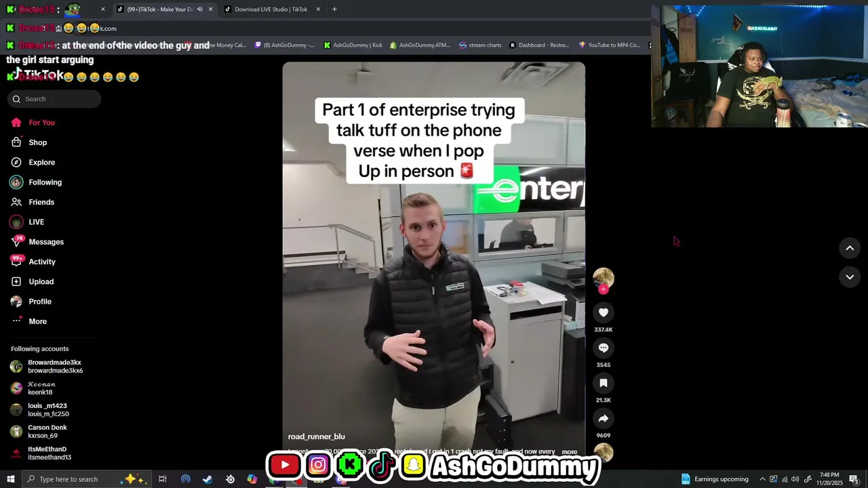The width and height of the screenshot is (868, 488).
Task: Expand the More menu in sidebar
Action: [37, 321]
